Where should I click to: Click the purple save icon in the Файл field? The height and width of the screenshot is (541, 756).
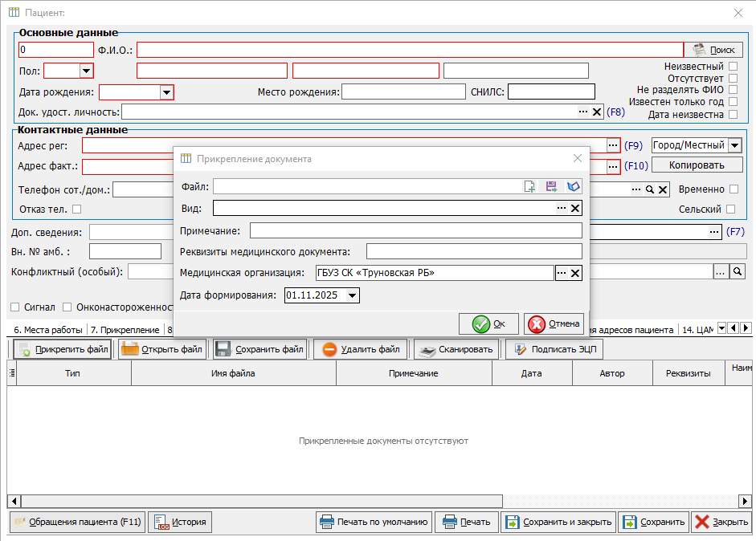click(x=551, y=186)
